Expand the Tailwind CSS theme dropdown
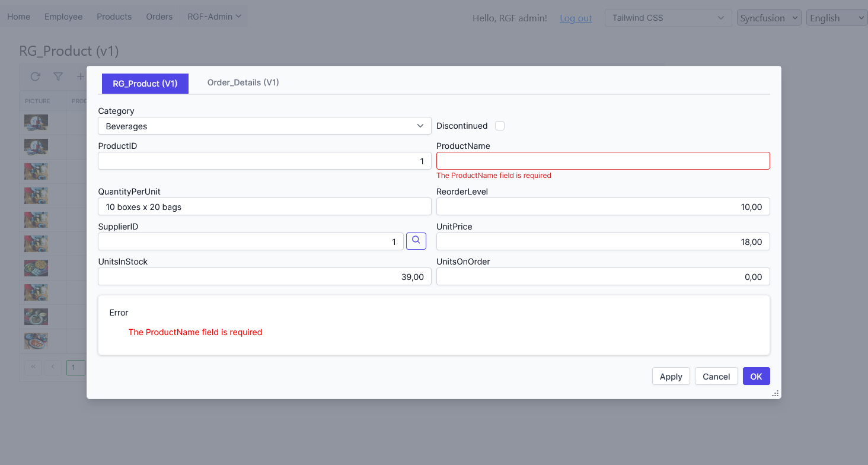868x465 pixels. (668, 18)
